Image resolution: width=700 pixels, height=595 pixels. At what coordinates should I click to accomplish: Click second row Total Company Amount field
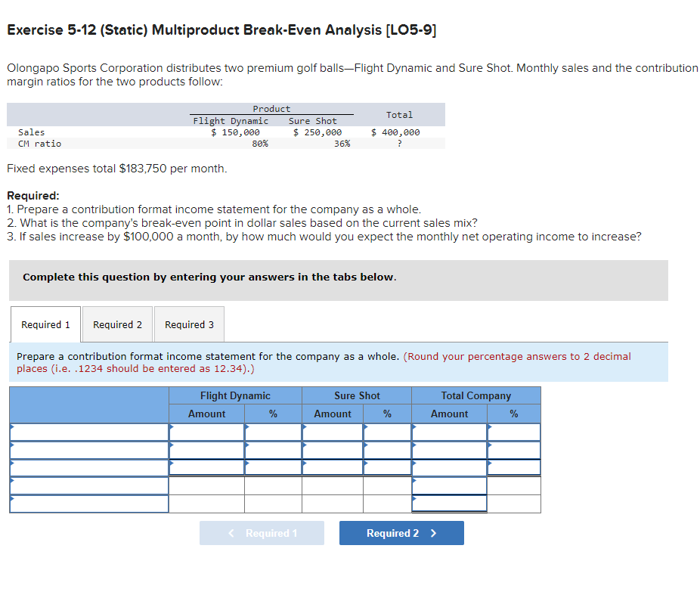pos(449,450)
